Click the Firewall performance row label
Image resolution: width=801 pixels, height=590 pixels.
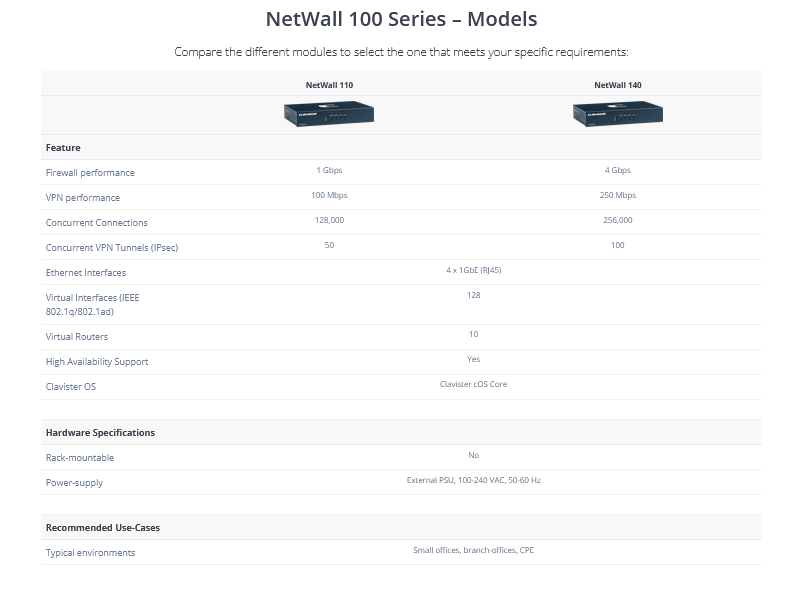click(90, 173)
